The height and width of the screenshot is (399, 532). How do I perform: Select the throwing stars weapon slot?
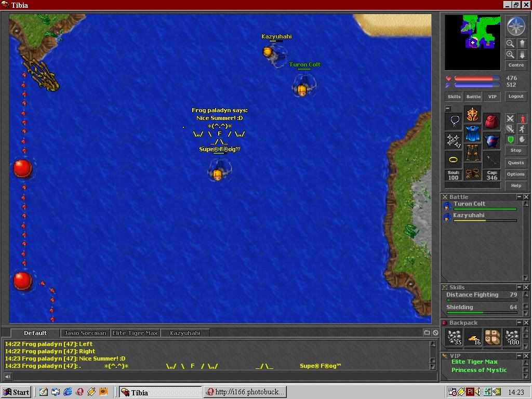(x=454, y=140)
